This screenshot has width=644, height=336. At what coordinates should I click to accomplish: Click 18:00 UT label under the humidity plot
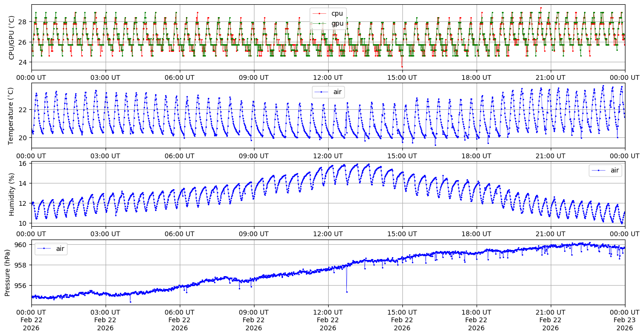tap(476, 233)
